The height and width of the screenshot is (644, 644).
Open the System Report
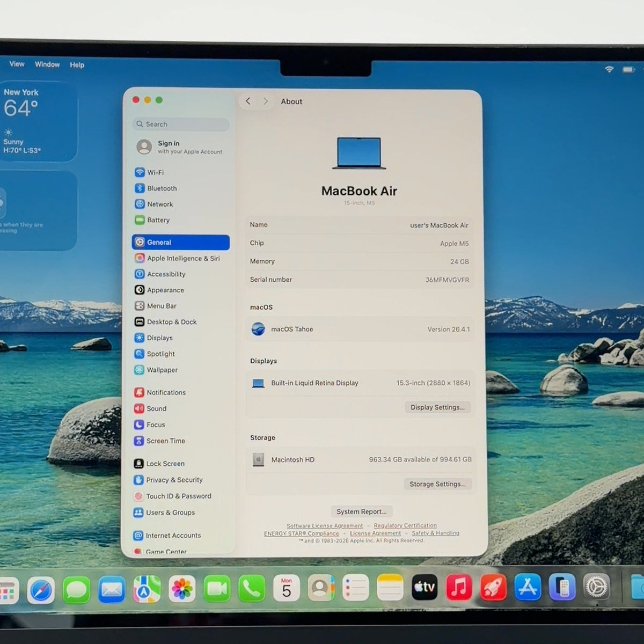tap(361, 511)
